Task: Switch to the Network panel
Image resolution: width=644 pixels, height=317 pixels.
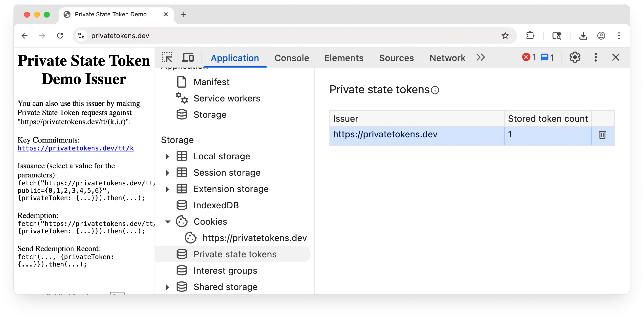Action: (447, 58)
